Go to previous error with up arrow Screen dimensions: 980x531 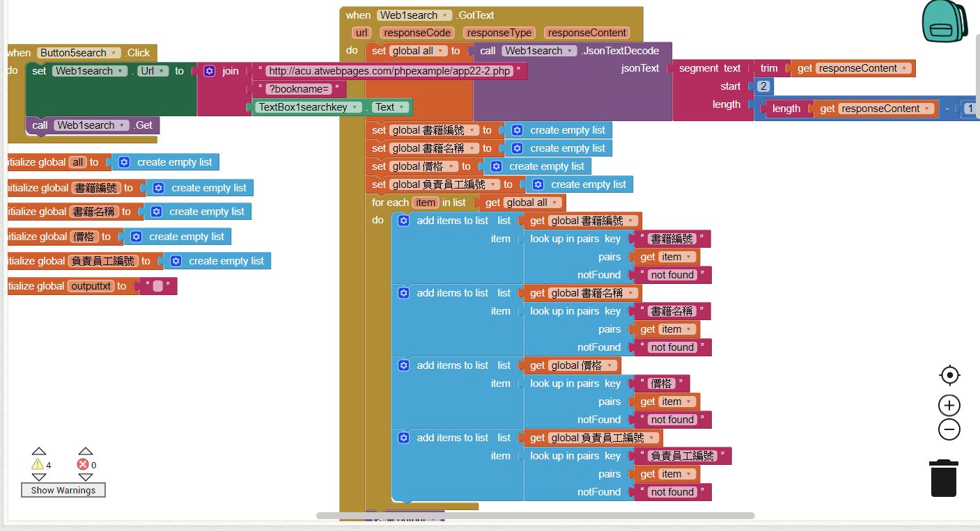pyautogui.click(x=86, y=451)
